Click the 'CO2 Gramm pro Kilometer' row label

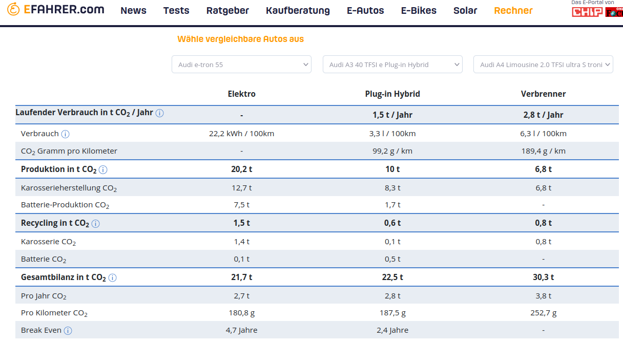69,152
